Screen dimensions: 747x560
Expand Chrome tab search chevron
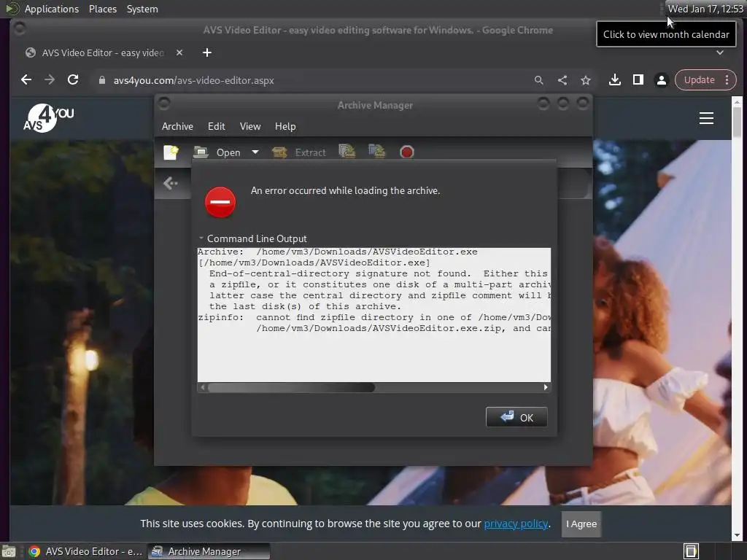[720, 52]
